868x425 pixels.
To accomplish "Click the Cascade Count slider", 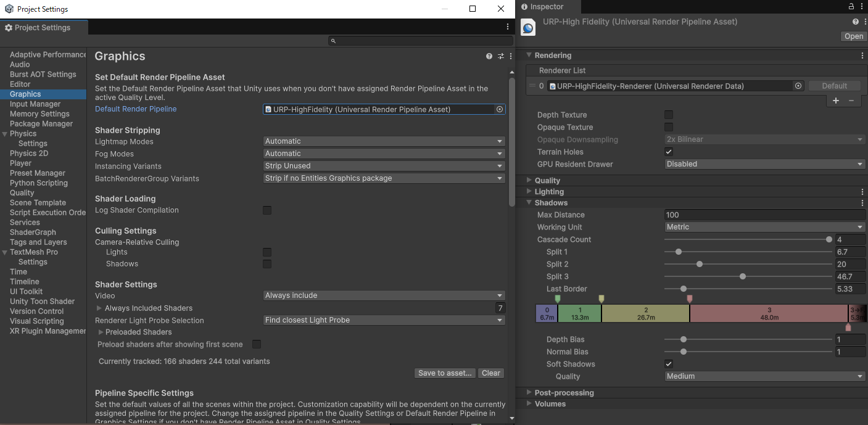I will [x=748, y=239].
